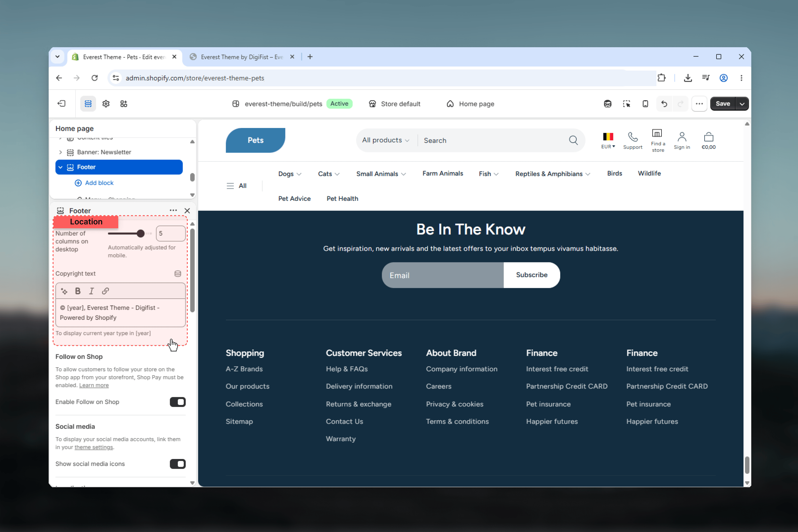This screenshot has width=798, height=532.
Task: Open the app embeds icon
Action: tap(124, 103)
